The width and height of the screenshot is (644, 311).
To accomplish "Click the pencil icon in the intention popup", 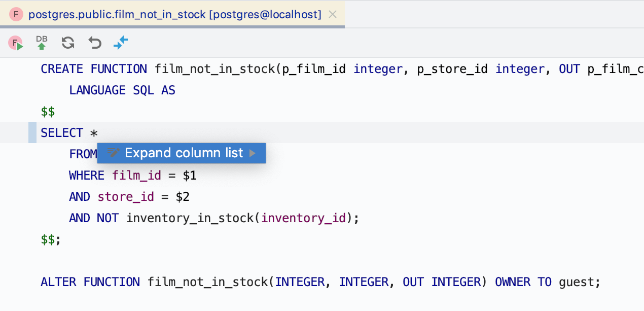I will pyautogui.click(x=113, y=153).
